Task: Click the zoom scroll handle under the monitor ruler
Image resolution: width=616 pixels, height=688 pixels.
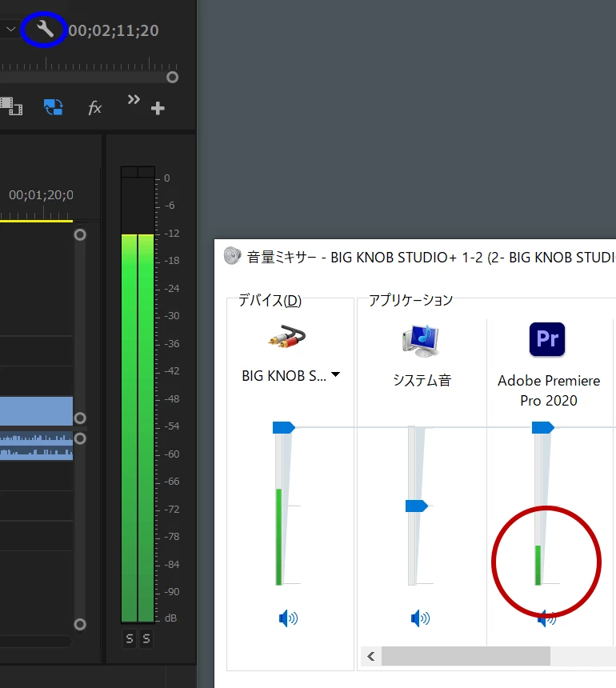Action: click(173, 78)
